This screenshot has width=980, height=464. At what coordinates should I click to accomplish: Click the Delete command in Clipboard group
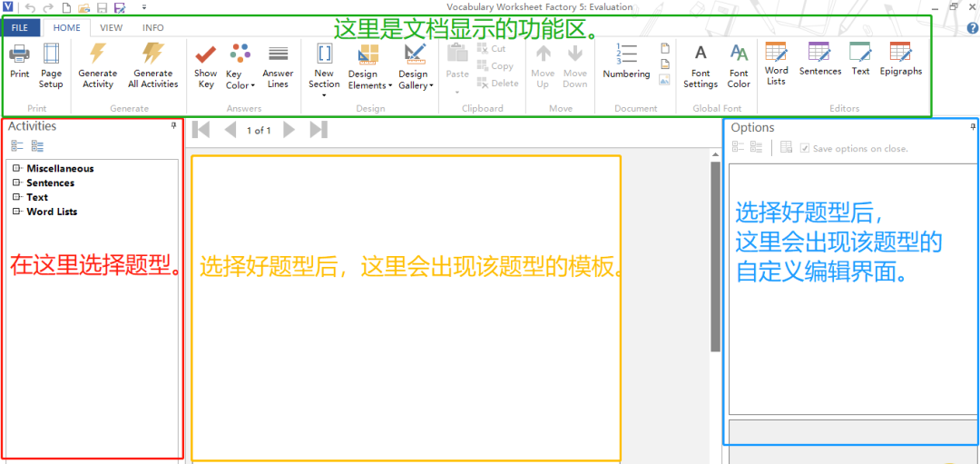[x=497, y=83]
